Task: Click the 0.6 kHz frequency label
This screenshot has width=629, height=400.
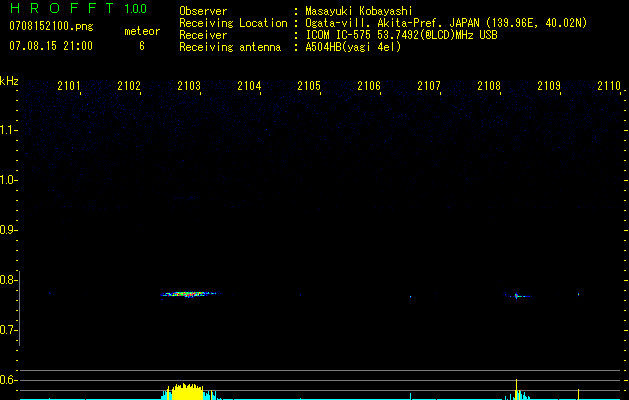Action: click(7, 380)
